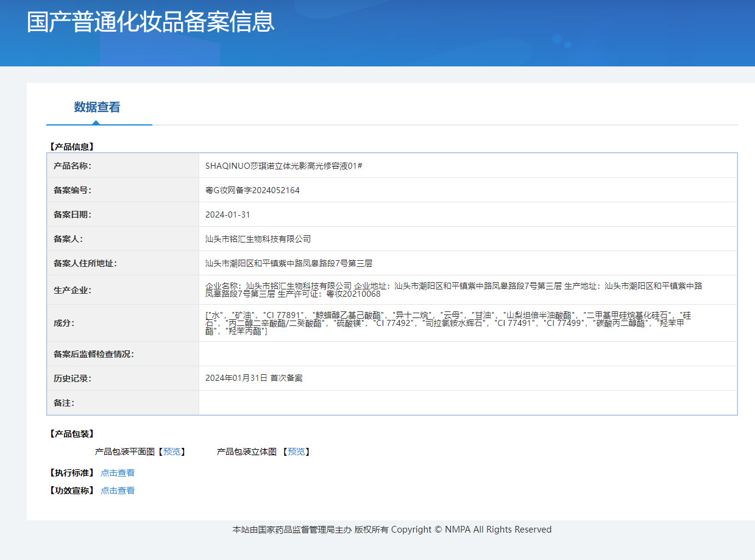755x560 pixels.
Task: Click 点击查看 next to 功效宣称
Action: (118, 491)
